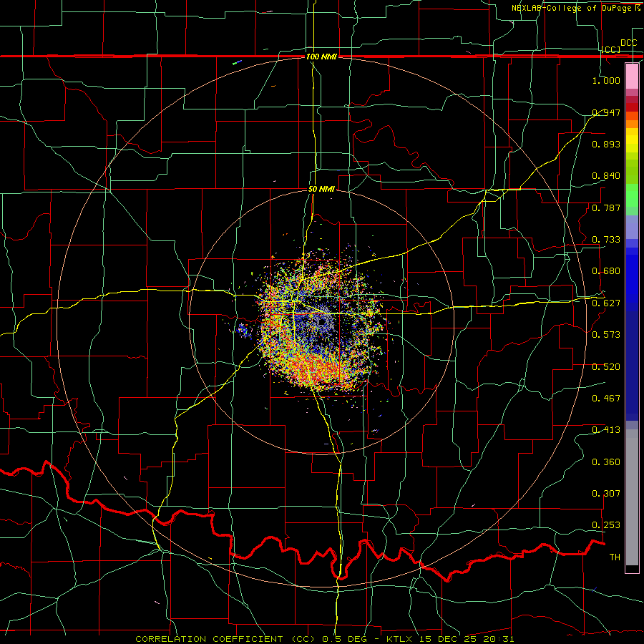Click the 0.627 scale value
Screen dimensions: 644x644
pos(606,303)
